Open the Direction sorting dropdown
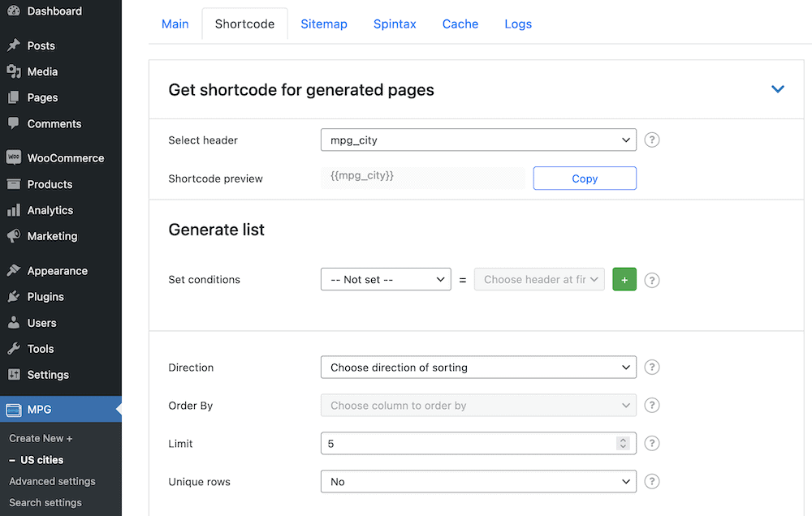Viewport: 812px width, 516px height. click(477, 367)
